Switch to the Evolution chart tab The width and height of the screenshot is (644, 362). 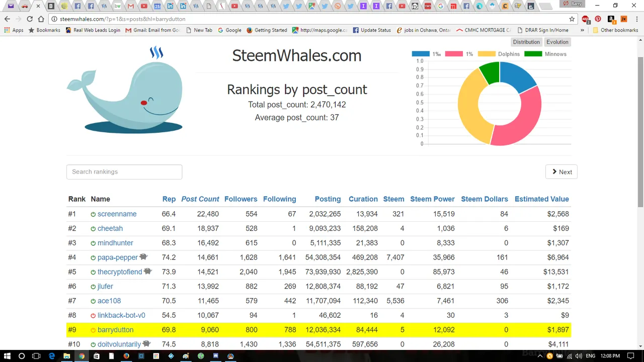(557, 42)
